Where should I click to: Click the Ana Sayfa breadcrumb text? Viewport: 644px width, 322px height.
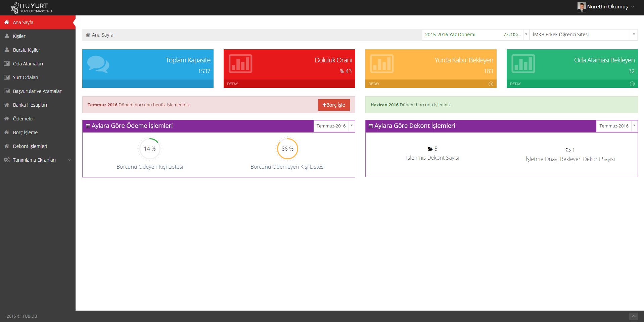(x=102, y=35)
